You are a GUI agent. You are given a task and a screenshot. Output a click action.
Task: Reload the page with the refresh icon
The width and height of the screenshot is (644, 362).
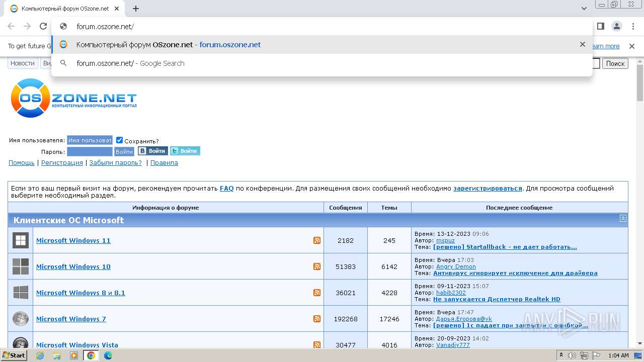[x=43, y=27]
